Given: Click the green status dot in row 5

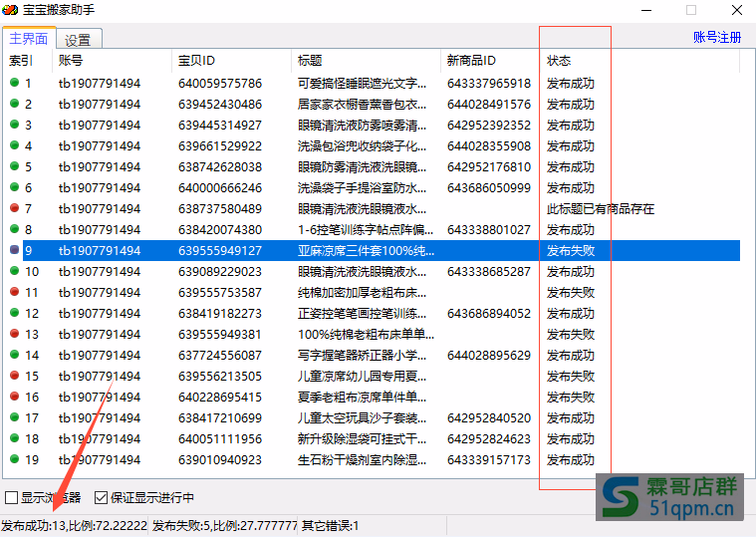Looking at the screenshot, I should pos(15,165).
